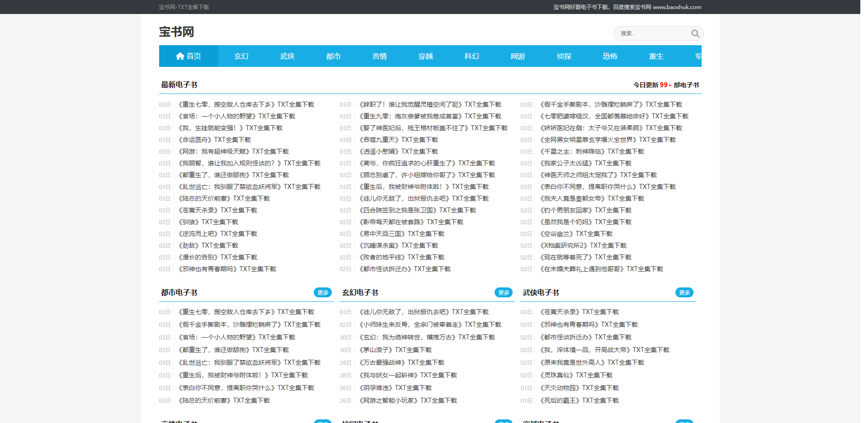The width and height of the screenshot is (868, 423).
Task: Open 《灵珠真仙》TXT全集下载 link
Action: 575,375
